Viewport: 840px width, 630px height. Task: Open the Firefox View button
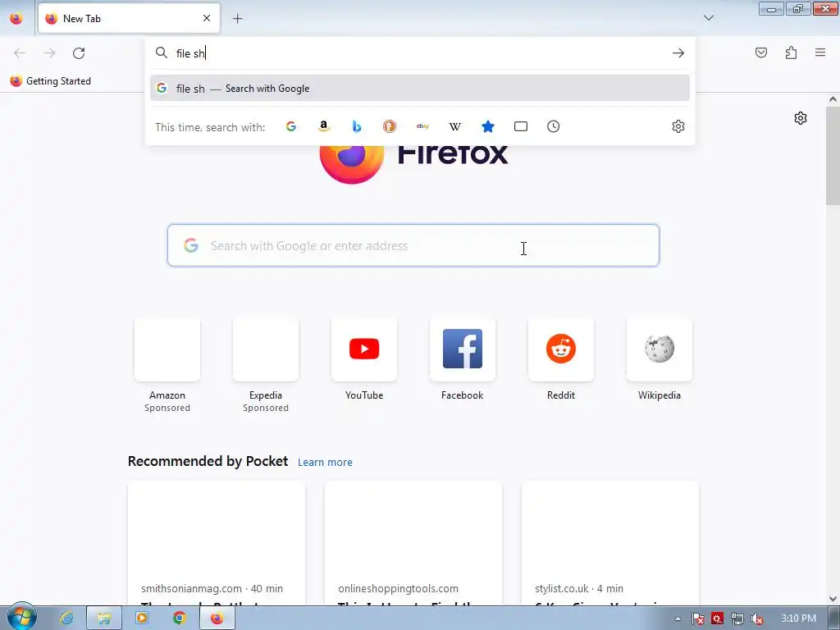16,19
